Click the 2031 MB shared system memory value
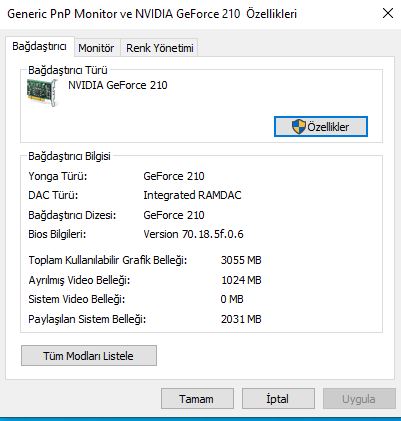The height and width of the screenshot is (421, 401). tap(241, 319)
